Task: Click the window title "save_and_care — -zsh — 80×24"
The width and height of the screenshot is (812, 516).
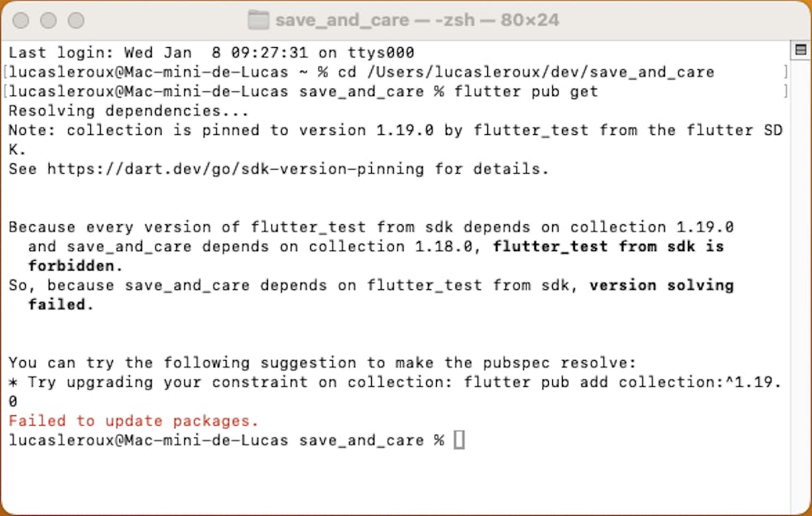Action: (417, 20)
